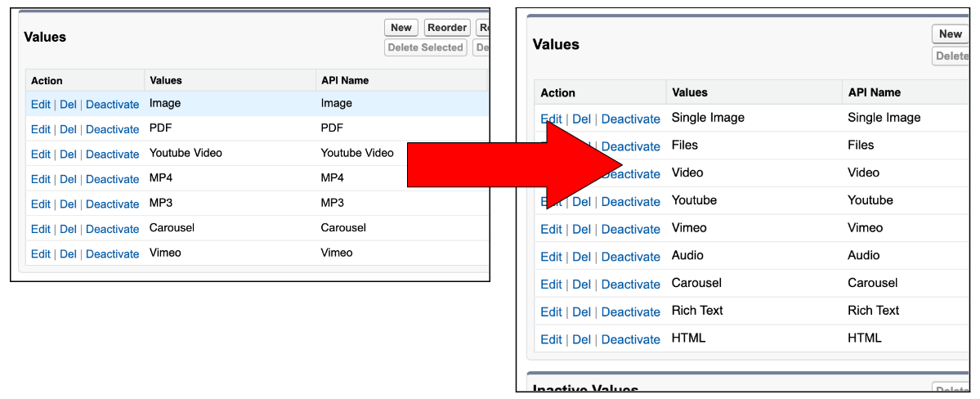Select Youtube Video in the API Name column

pyautogui.click(x=357, y=153)
